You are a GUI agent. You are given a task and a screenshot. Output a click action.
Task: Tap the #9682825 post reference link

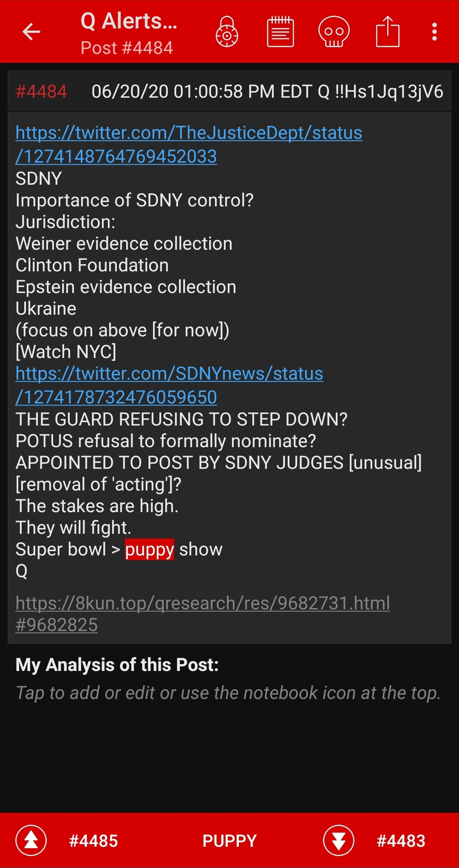tap(57, 625)
